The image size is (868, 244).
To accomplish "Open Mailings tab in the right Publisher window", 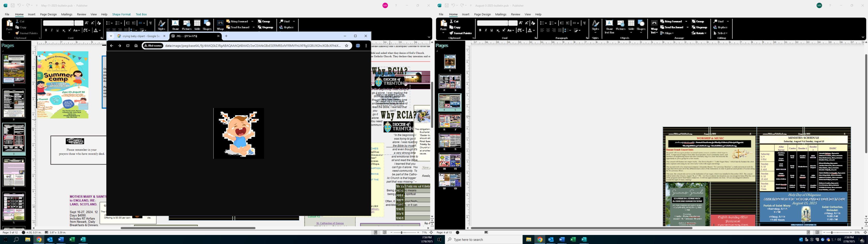I will tap(501, 14).
